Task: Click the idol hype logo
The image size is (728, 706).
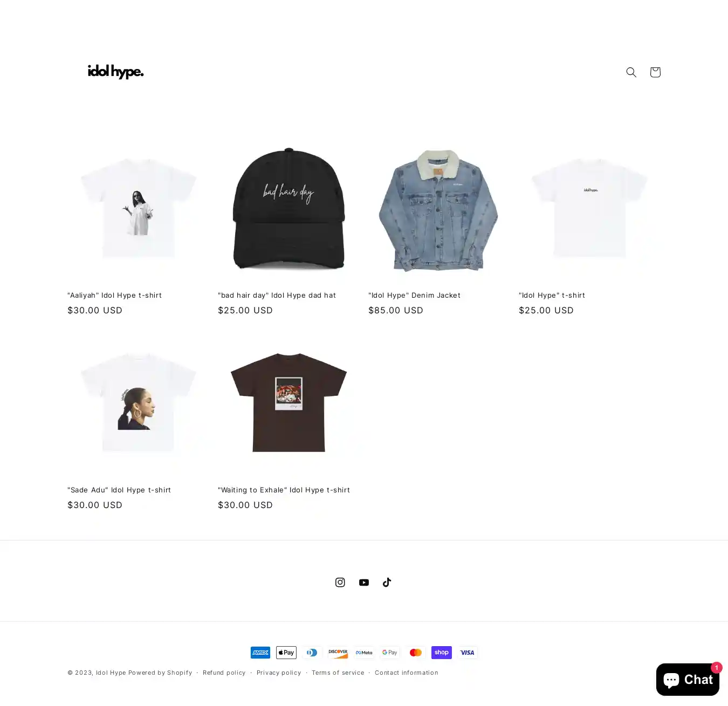Action: click(x=115, y=72)
